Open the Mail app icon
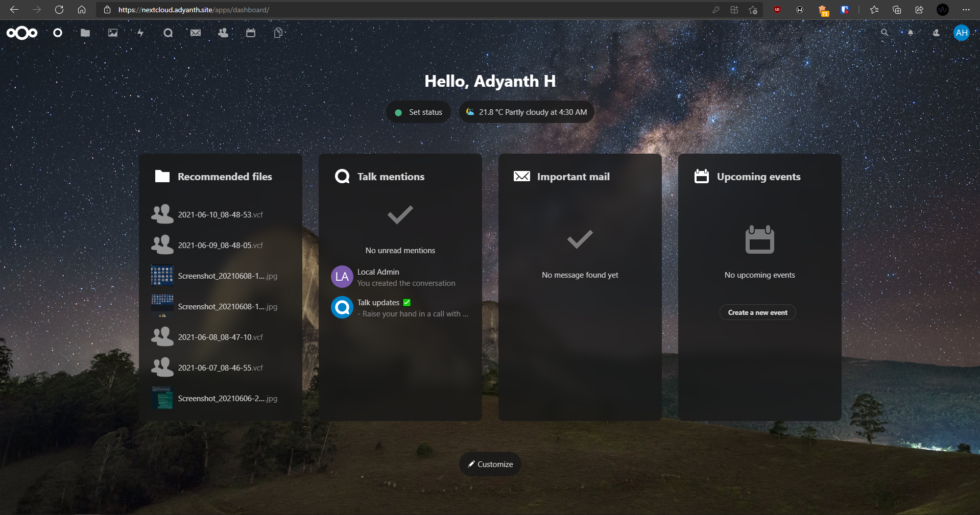Viewport: 980px width, 515px height. tap(196, 33)
